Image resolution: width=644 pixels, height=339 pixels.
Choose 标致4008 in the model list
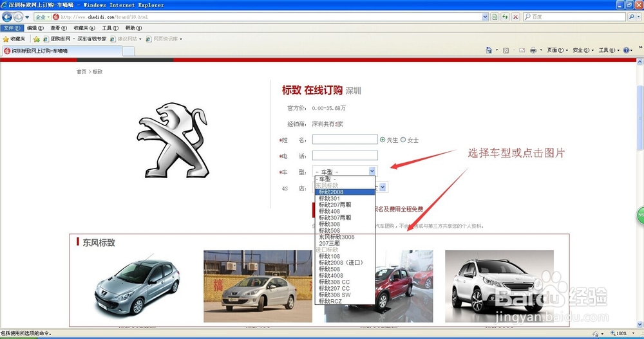click(x=345, y=275)
